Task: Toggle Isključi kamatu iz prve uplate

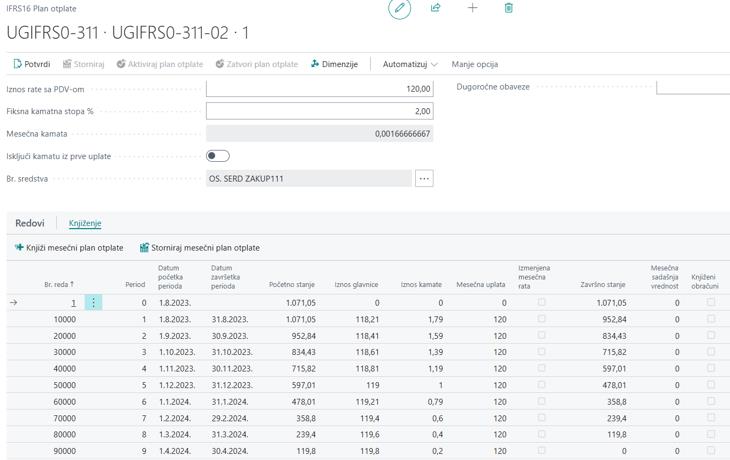Action: 218,156
